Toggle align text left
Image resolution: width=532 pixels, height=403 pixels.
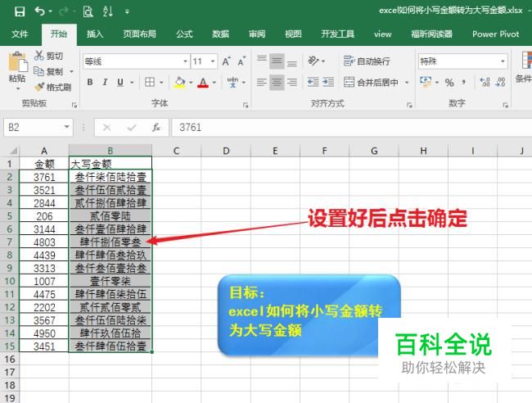coord(262,82)
